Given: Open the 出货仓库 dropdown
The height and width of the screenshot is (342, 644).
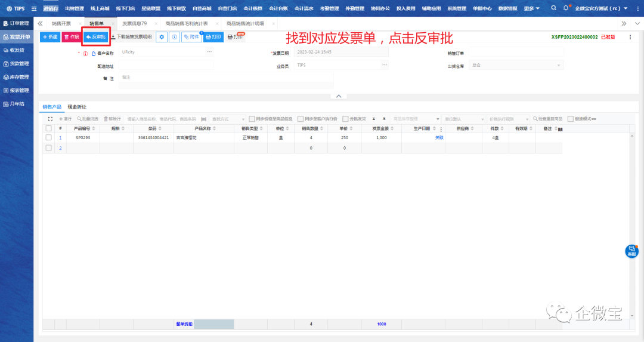Looking at the screenshot, I should [516, 65].
